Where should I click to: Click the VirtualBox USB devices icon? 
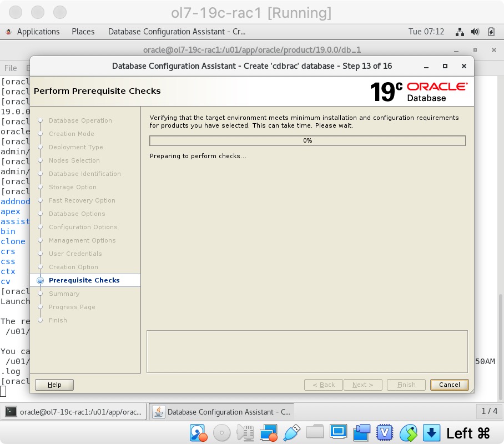(x=292, y=433)
